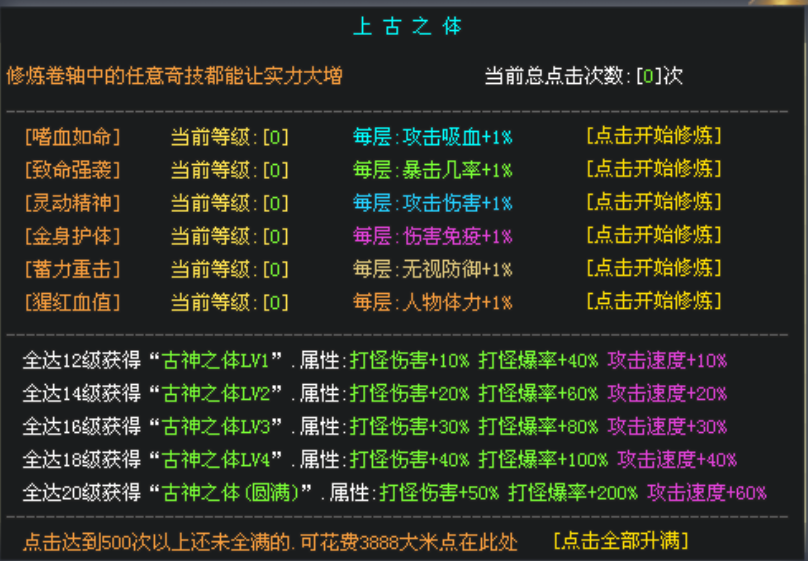Click 当前总点击次数 counter text
Viewport: 808px width, 561px height.
(584, 76)
